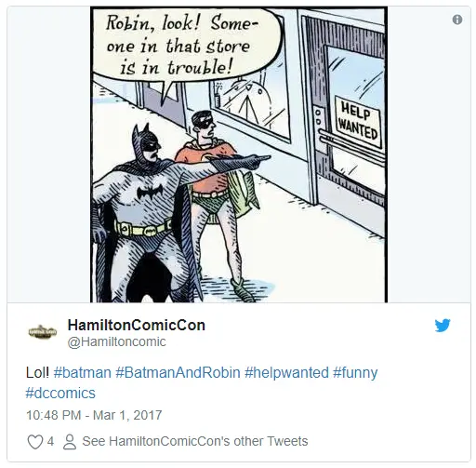Open the @Hamiltoncomic handle link
Viewport: 476px width, 468px height.
click(x=116, y=341)
